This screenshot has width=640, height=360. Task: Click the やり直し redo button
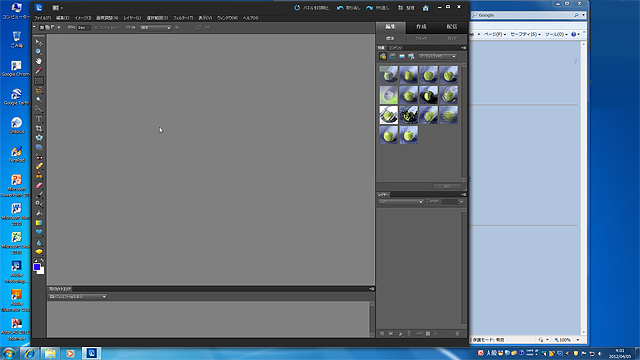tap(378, 8)
